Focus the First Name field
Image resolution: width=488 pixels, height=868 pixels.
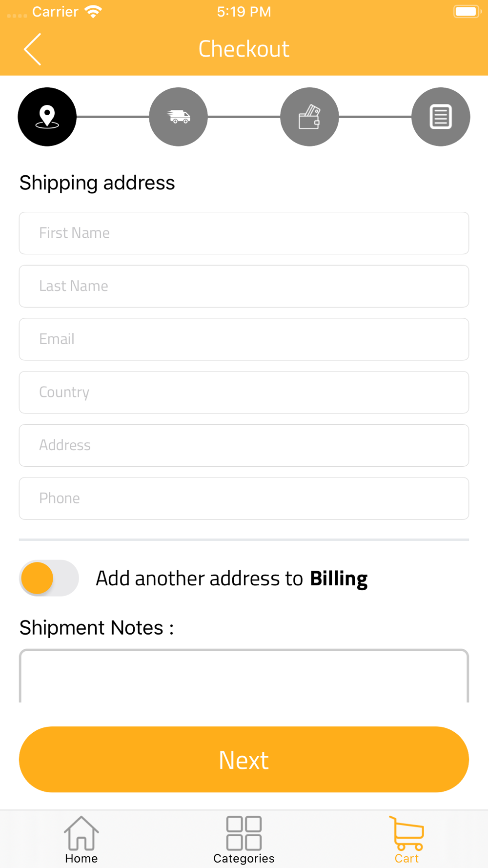click(x=244, y=233)
